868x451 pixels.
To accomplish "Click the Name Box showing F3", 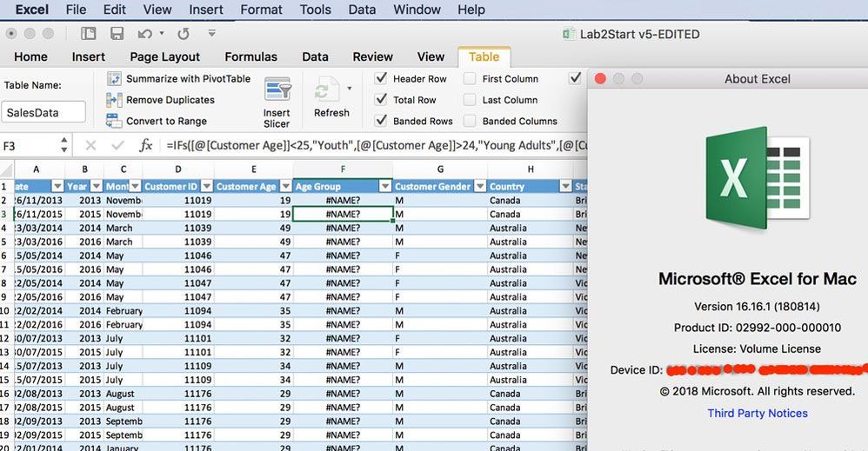I will (30, 145).
